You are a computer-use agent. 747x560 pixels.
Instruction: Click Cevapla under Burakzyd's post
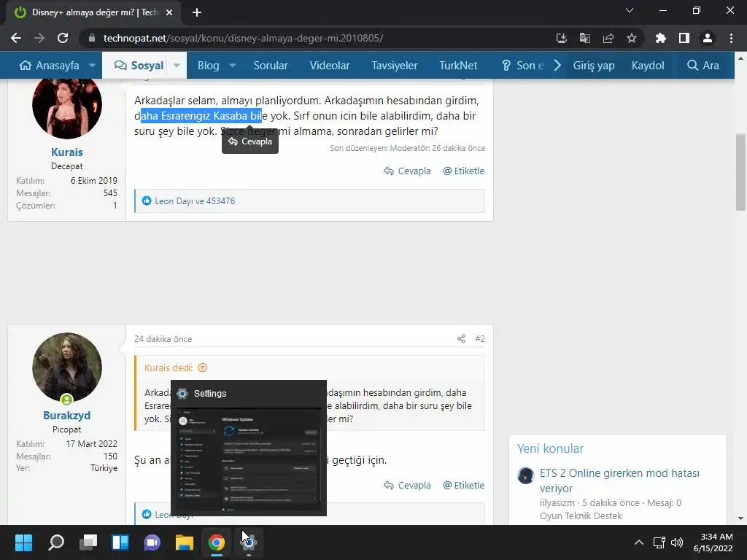point(407,485)
